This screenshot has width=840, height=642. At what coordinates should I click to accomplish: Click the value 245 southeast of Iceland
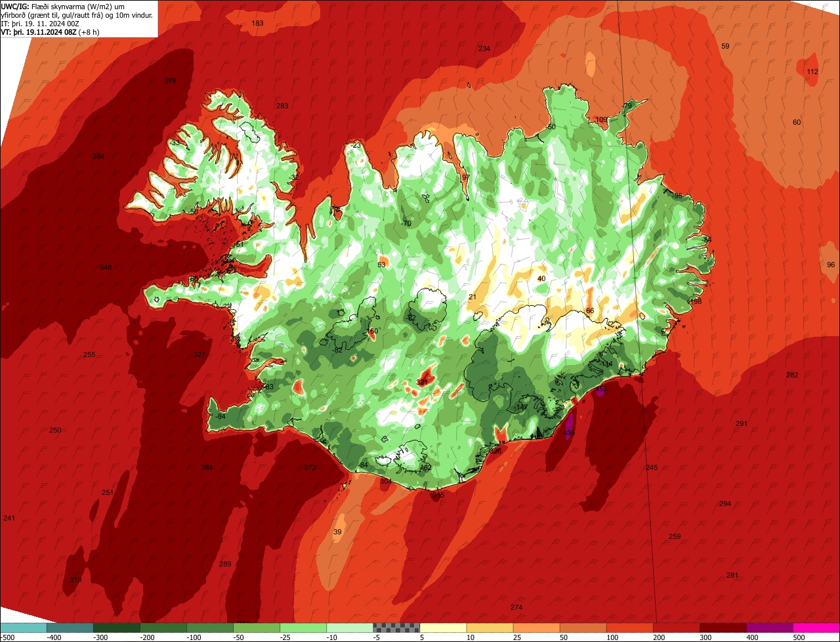pos(652,467)
